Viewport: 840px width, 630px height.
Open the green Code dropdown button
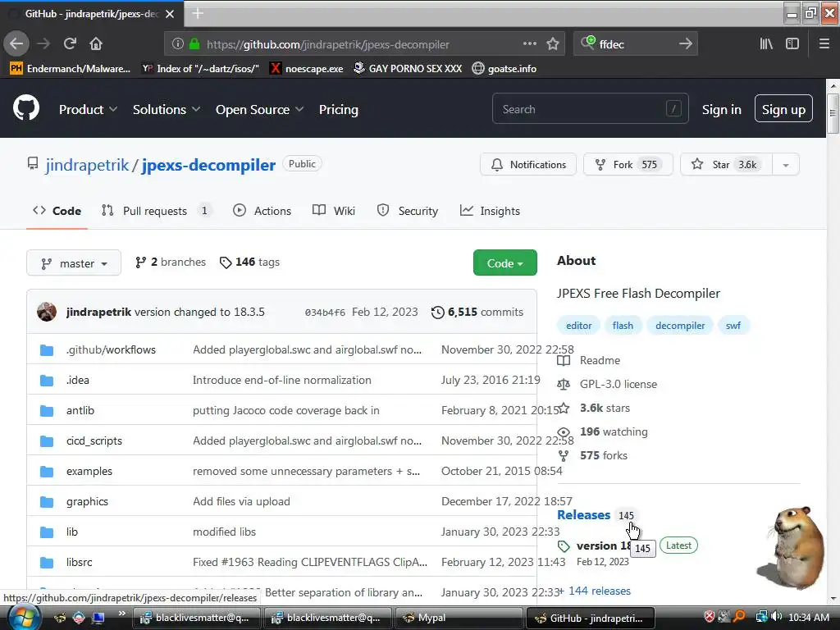click(x=504, y=262)
